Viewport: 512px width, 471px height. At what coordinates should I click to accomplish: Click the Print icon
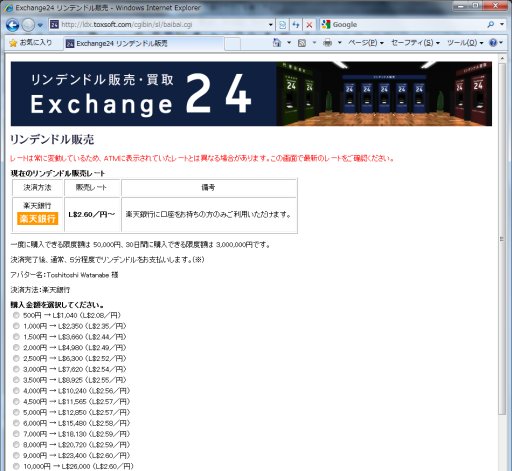click(x=328, y=43)
